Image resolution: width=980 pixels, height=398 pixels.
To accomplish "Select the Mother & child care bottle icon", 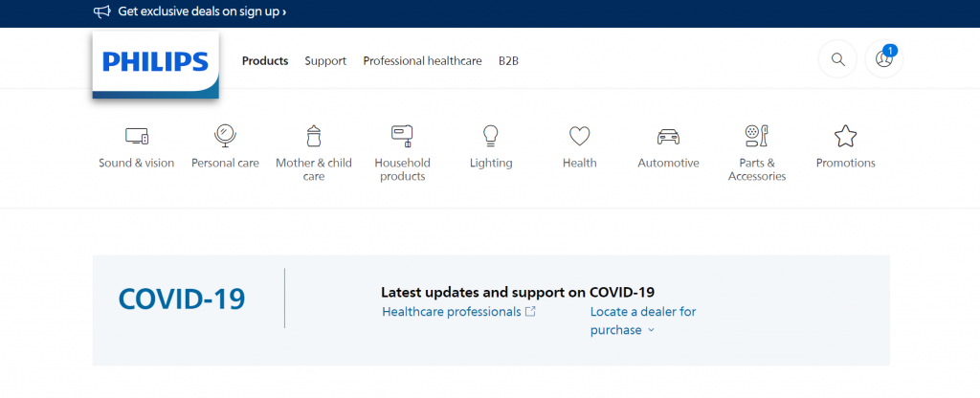I will point(314,136).
